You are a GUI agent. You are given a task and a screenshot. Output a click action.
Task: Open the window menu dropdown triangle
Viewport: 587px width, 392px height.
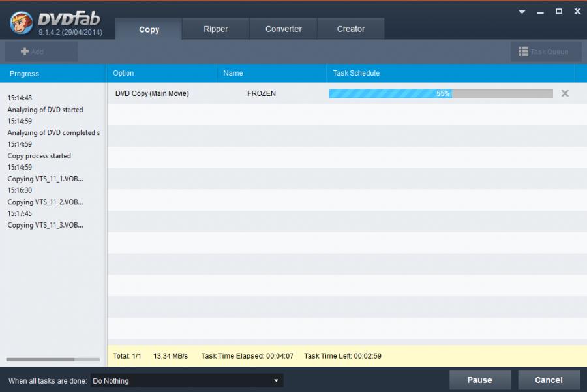[522, 12]
